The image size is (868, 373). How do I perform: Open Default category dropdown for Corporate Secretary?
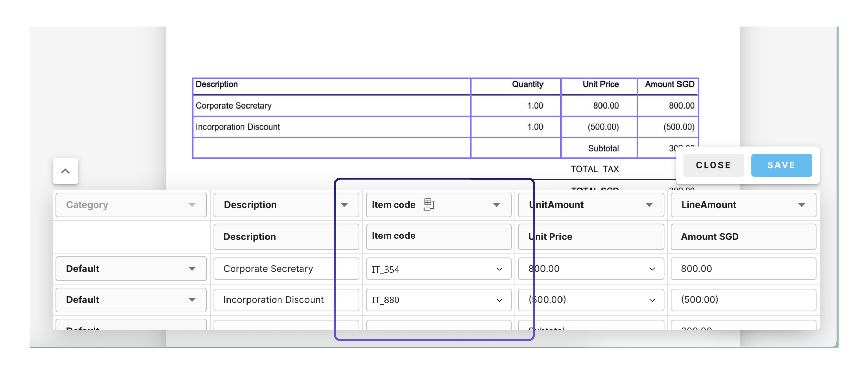pos(131,269)
